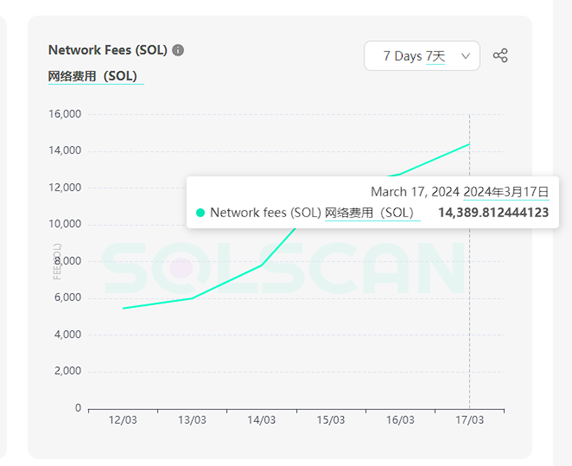Click the Network Fees (SOL) chart title
This screenshot has height=466, width=572.
point(108,50)
